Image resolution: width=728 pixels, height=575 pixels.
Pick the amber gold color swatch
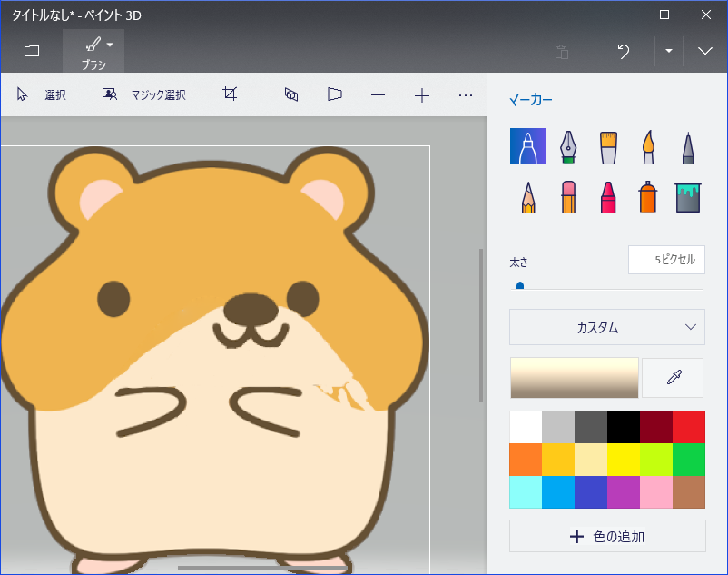[558, 460]
